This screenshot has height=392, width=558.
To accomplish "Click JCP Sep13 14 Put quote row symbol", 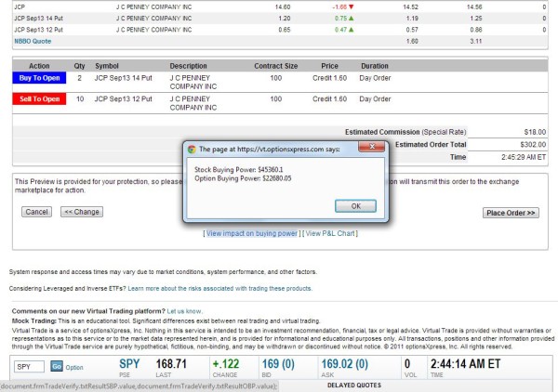I will click(38, 19).
